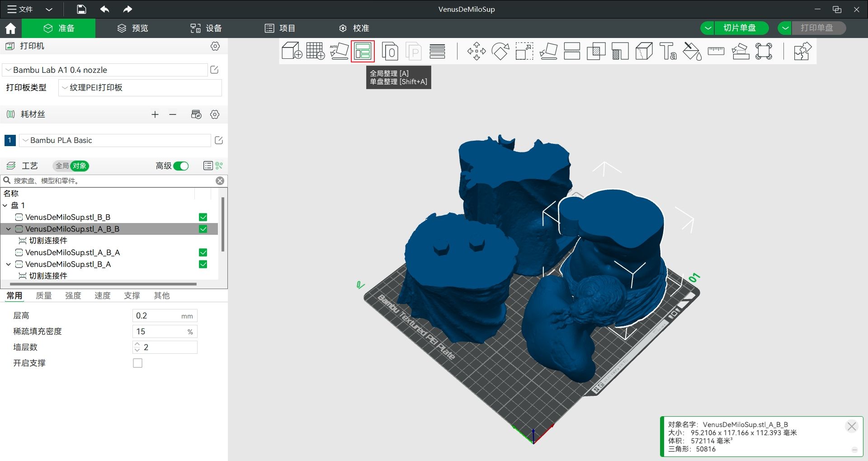The width and height of the screenshot is (868, 461).
Task: Switch to the 设备 tab
Action: point(206,28)
